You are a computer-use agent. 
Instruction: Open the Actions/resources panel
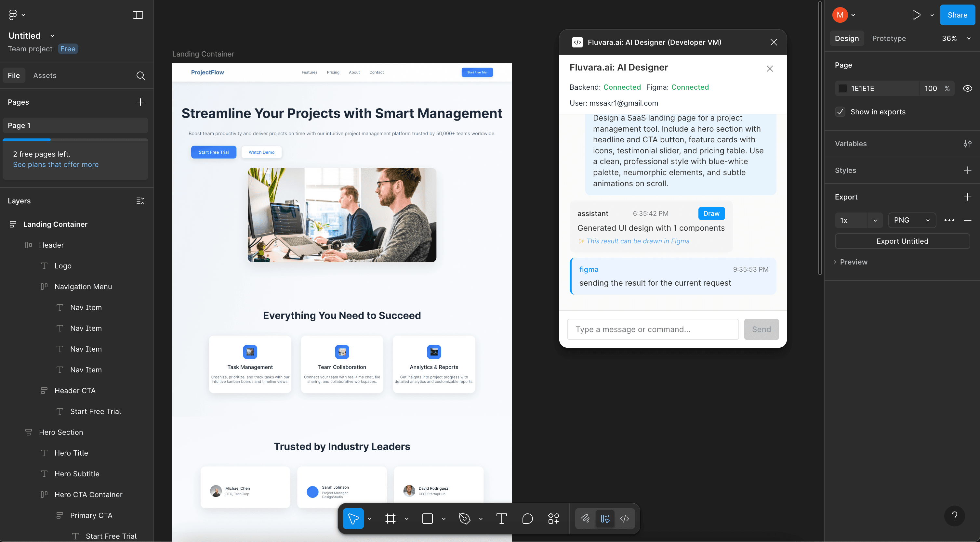point(553,518)
